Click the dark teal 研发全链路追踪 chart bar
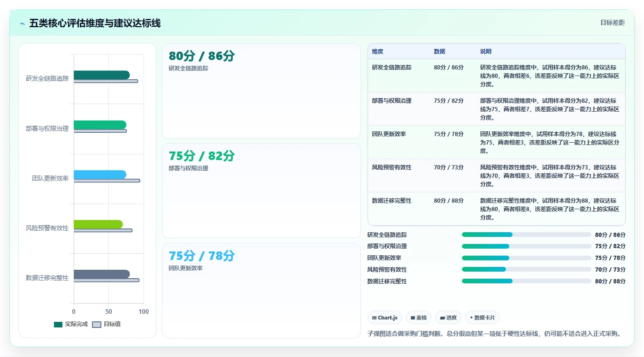Viewport: 644px width, 357px height. [x=101, y=75]
